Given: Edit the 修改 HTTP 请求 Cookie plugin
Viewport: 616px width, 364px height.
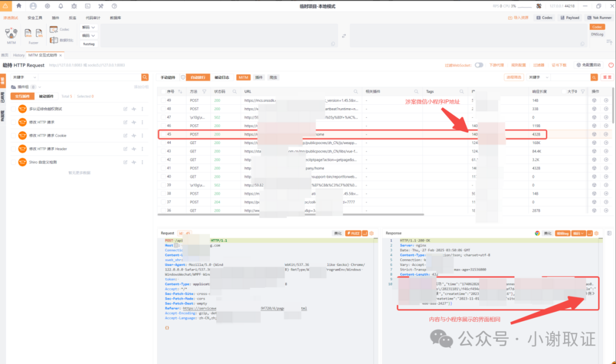Looking at the screenshot, I should pos(125,136).
